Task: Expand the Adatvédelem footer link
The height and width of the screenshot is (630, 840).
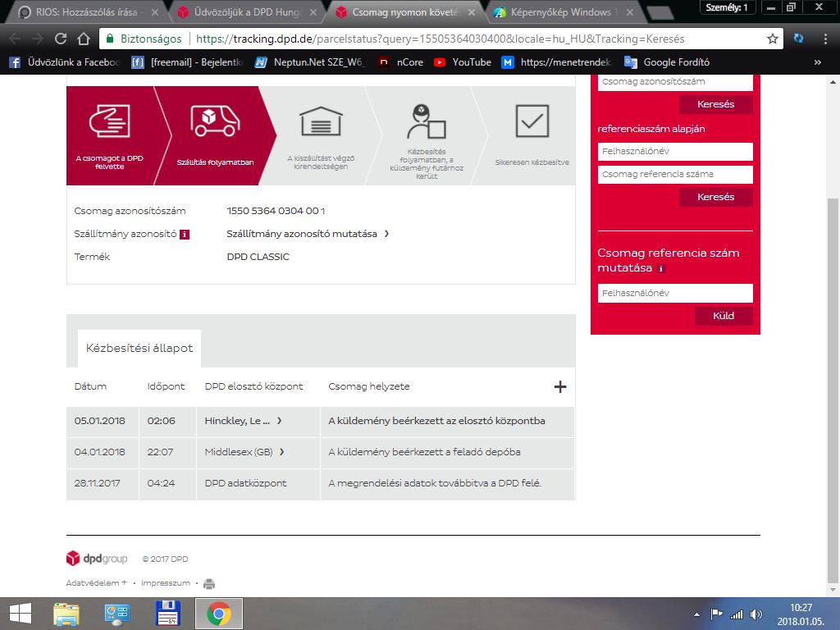Action: 97,583
